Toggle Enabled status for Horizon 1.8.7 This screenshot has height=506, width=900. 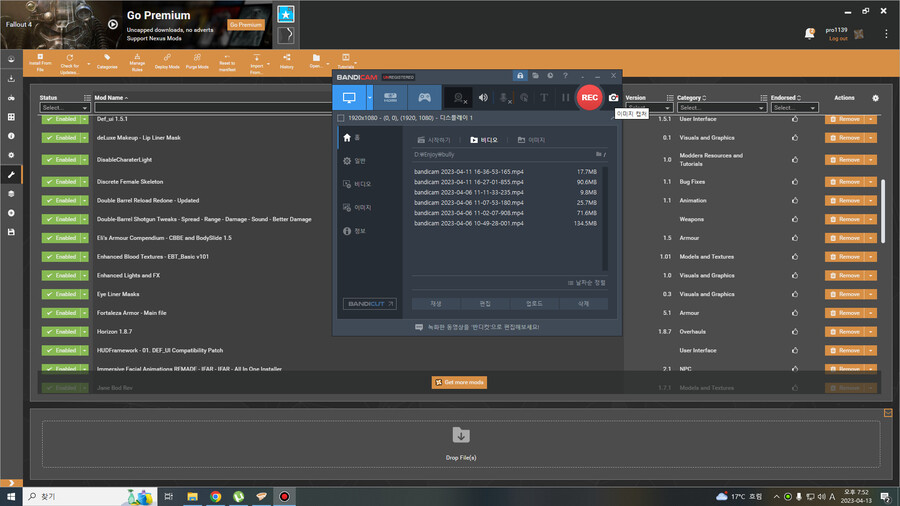(60, 332)
